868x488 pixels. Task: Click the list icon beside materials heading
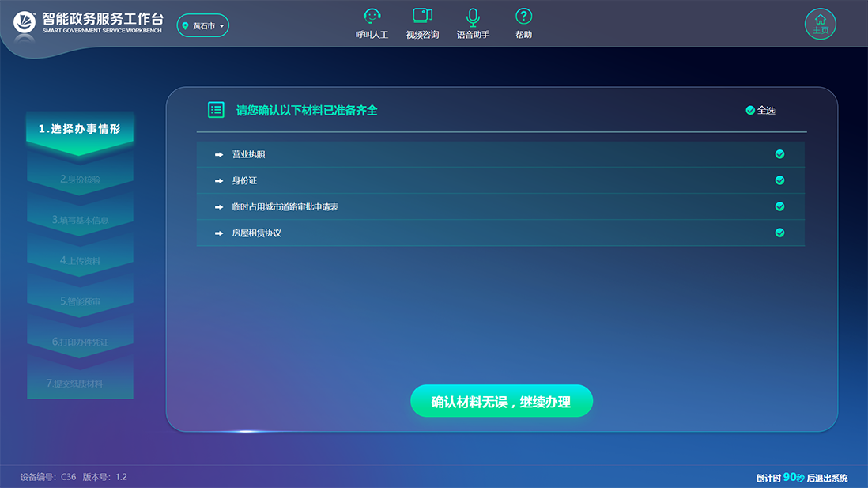(x=216, y=110)
